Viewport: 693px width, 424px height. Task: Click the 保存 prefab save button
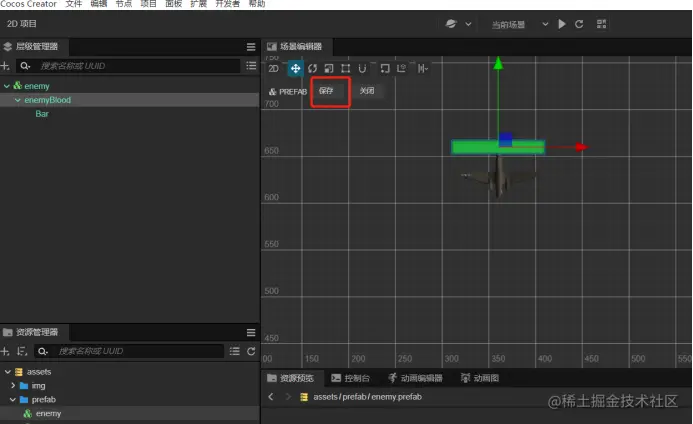(x=326, y=91)
